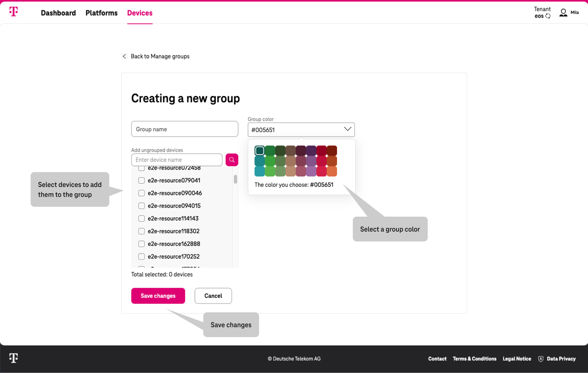The image size is (588, 373).
Task: Check the e2e-resource170252 device checkbox
Action: [141, 257]
